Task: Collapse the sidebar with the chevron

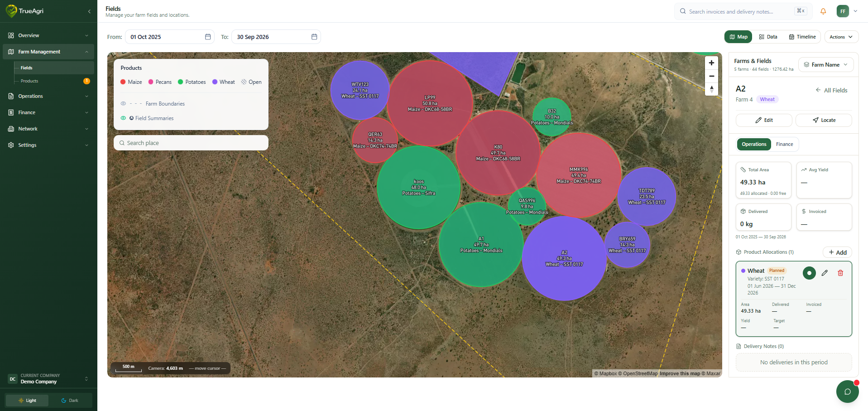Action: click(x=89, y=11)
